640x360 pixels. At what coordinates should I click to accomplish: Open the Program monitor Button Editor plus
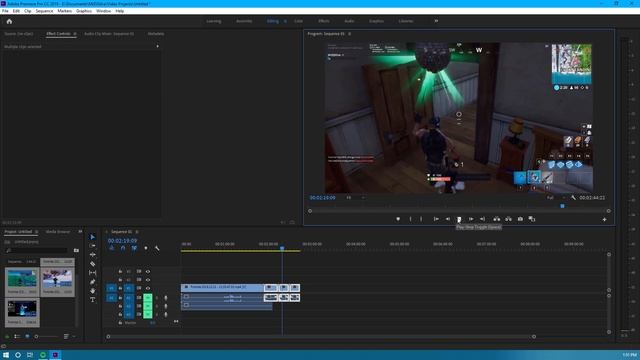[604, 220]
